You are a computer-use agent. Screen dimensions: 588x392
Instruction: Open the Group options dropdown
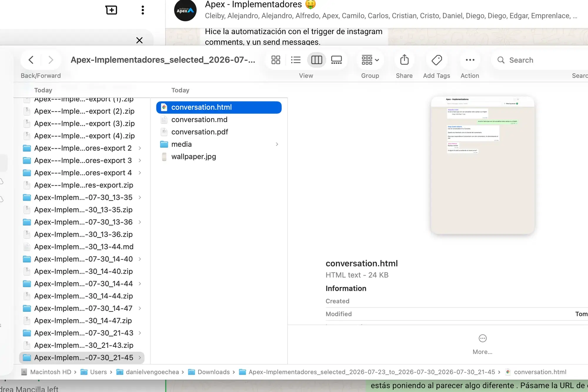pos(370,60)
